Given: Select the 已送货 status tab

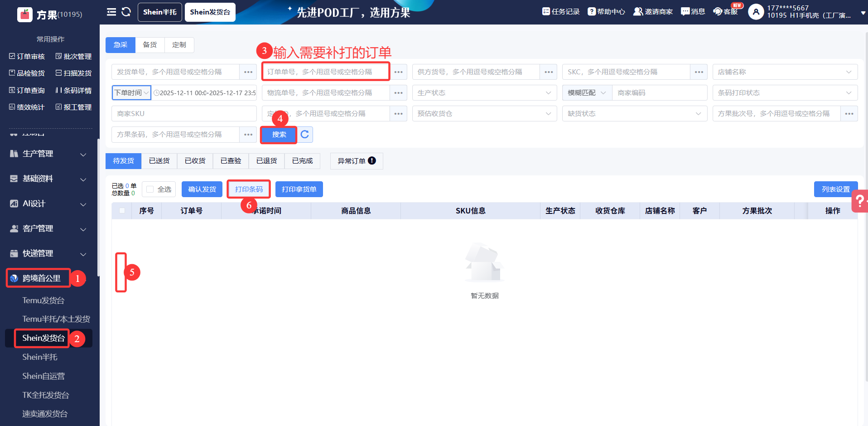Looking at the screenshot, I should [159, 161].
